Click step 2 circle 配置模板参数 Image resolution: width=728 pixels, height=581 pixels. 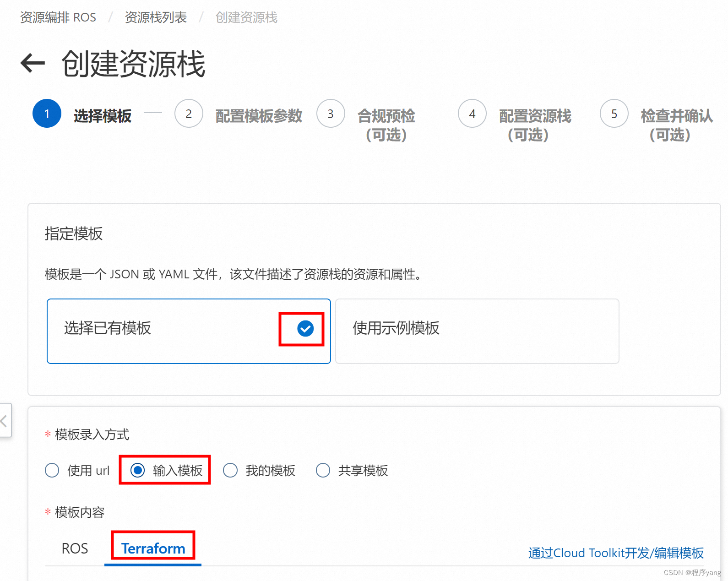189,114
